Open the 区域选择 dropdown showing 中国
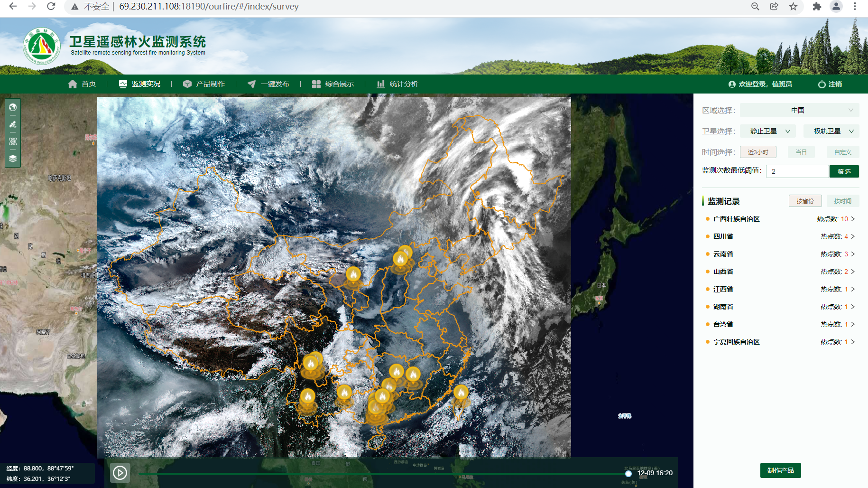Screen dimensions: 868x488 click(x=799, y=110)
